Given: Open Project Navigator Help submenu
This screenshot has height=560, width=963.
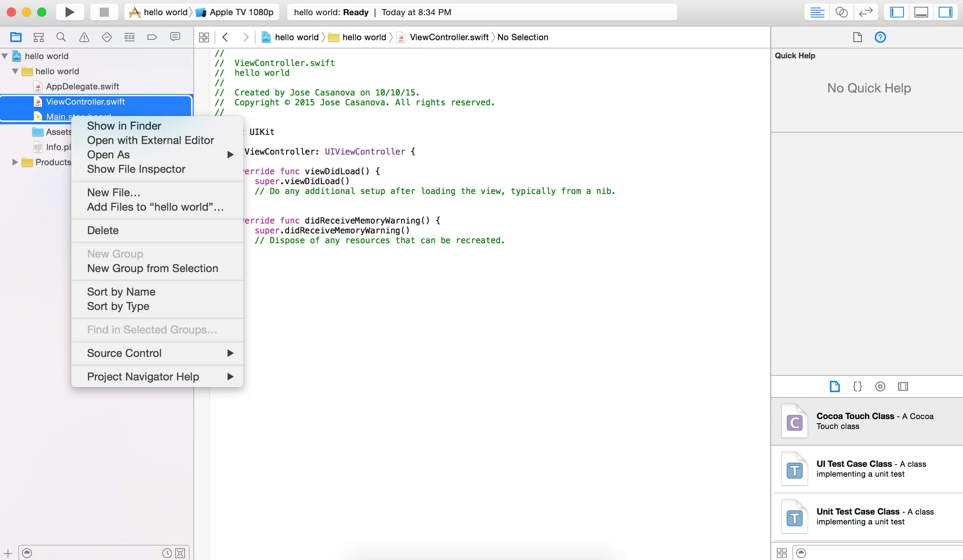Looking at the screenshot, I should click(x=157, y=377).
